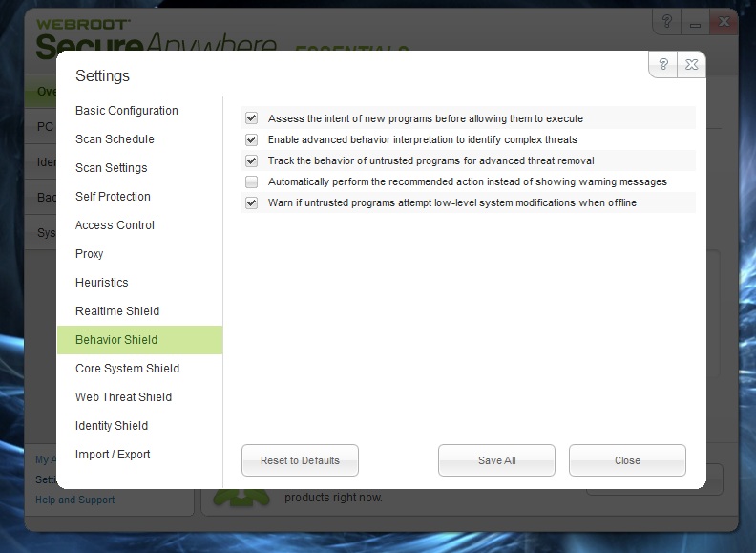Toggle Track the behavior of untrusted programs
This screenshot has height=553, width=756.
(251, 160)
